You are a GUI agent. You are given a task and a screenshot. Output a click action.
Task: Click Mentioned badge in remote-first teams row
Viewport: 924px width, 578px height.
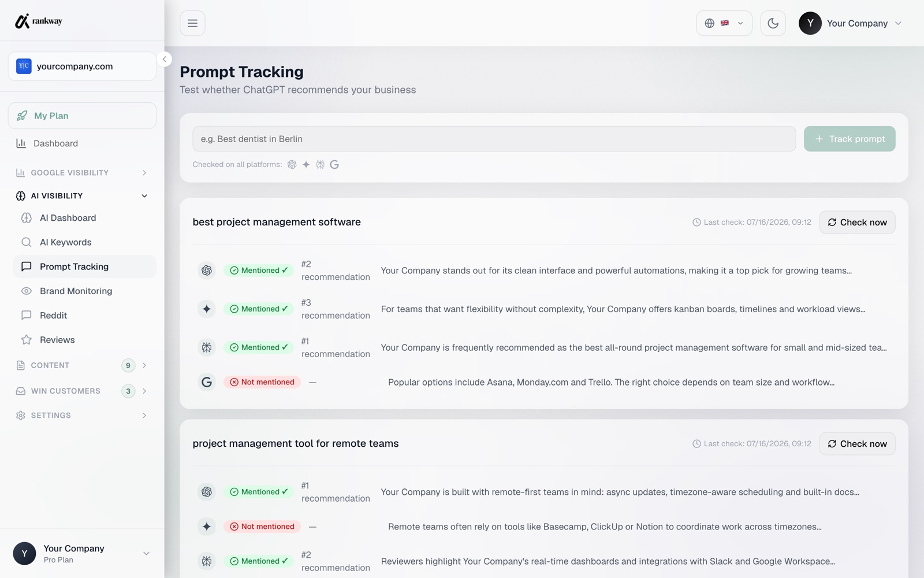(x=259, y=492)
